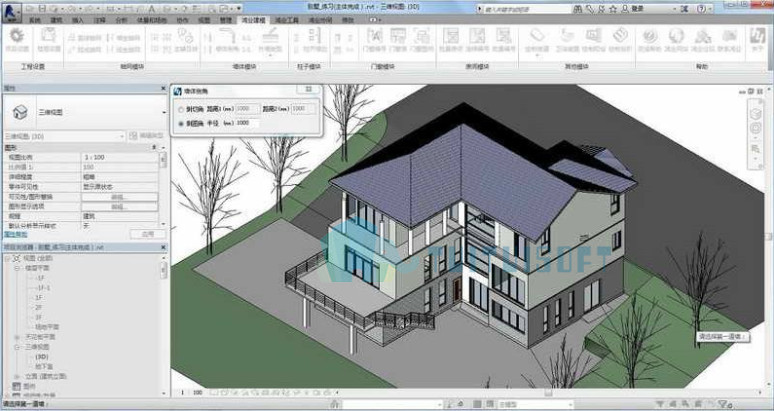Click the 编辑类型 edit type button

pyautogui.click(x=146, y=136)
